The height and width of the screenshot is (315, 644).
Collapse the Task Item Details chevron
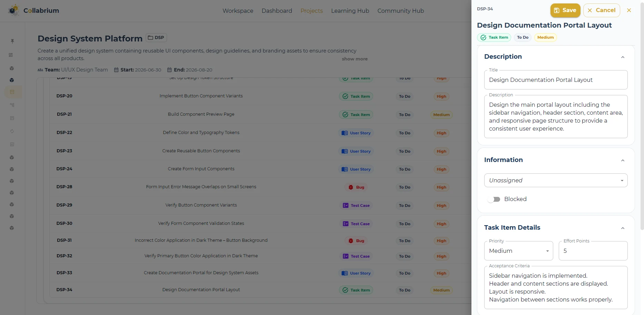(x=623, y=228)
